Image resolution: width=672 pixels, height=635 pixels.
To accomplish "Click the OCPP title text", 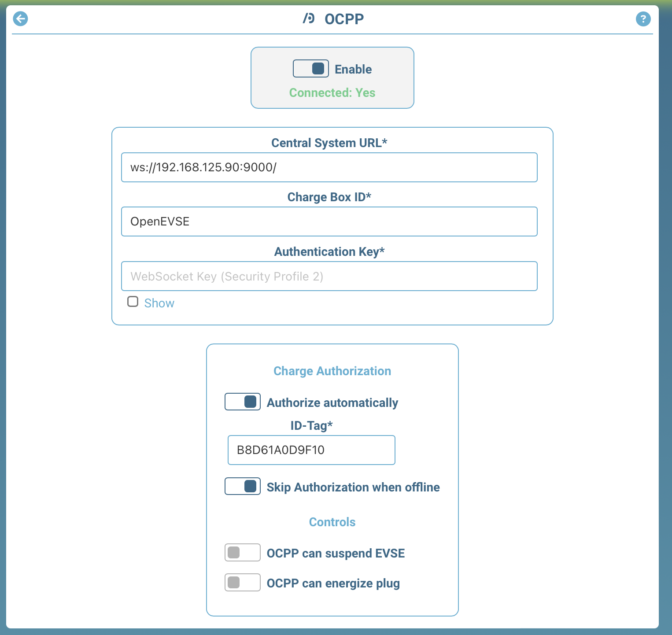I will pos(344,18).
